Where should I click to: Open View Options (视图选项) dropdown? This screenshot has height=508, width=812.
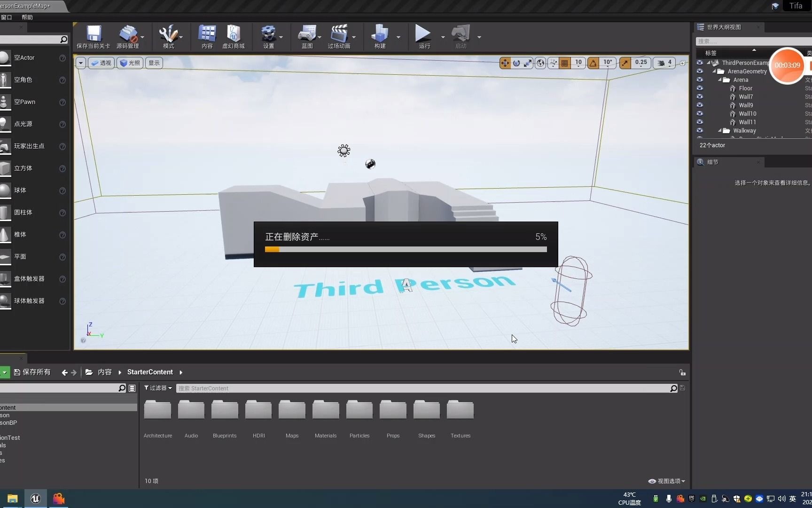667,481
